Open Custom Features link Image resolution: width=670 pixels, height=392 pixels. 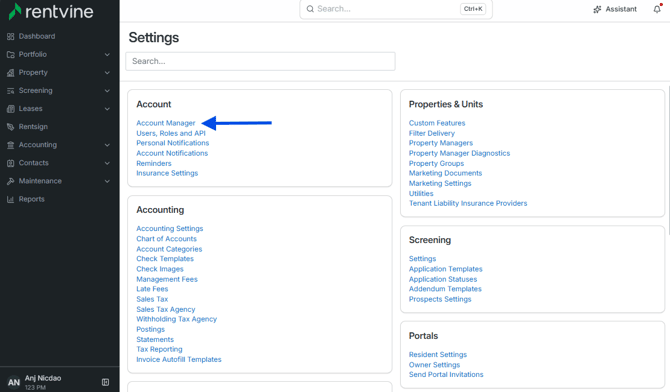[437, 123]
